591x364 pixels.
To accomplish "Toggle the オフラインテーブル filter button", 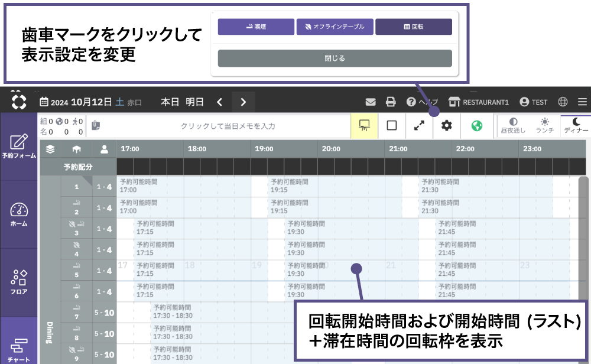I will point(335,27).
